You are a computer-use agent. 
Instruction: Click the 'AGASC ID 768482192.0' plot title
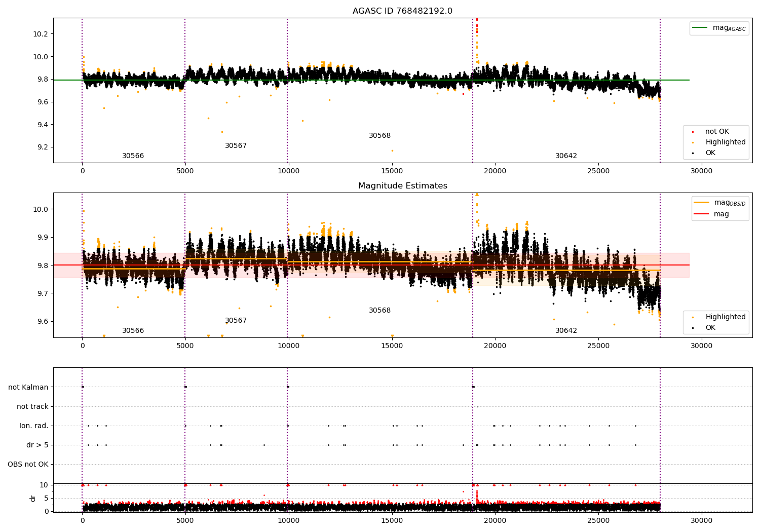click(x=402, y=11)
